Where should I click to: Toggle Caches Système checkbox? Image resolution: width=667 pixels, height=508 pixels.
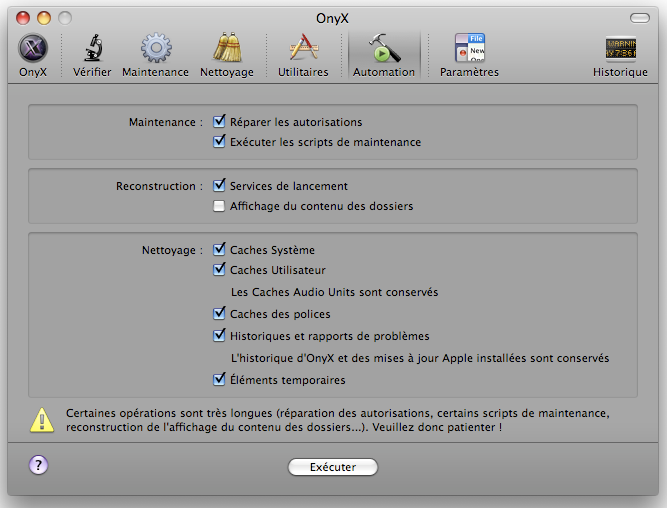(219, 249)
